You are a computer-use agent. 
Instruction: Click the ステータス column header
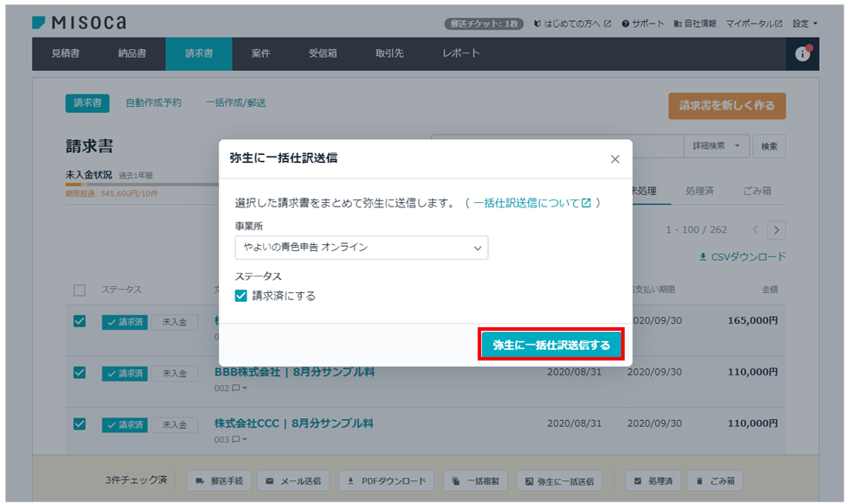tap(122, 290)
